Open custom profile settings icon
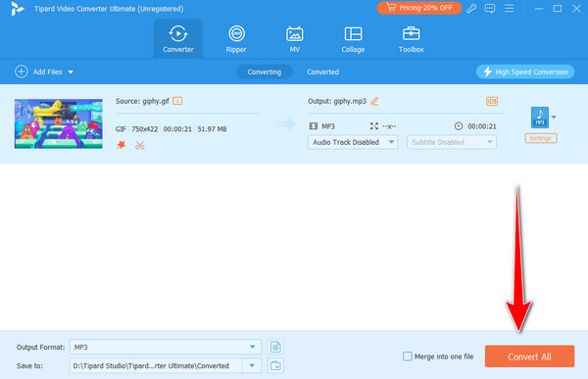Screen dimensions: 588x379 [x=275, y=347]
